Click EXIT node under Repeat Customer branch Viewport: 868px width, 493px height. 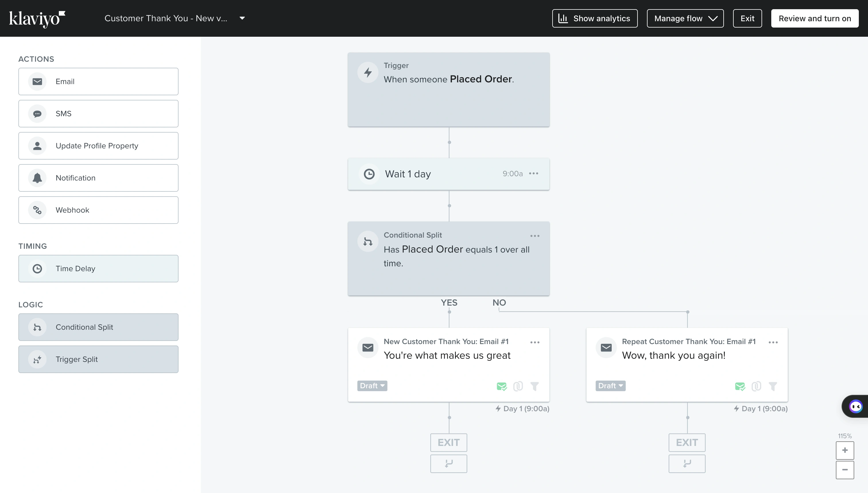pyautogui.click(x=687, y=443)
